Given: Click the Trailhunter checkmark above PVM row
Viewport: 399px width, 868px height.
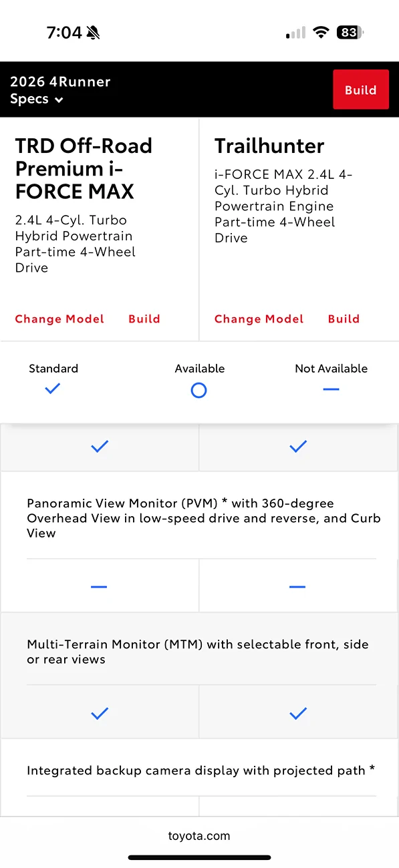Looking at the screenshot, I should click(x=297, y=446).
